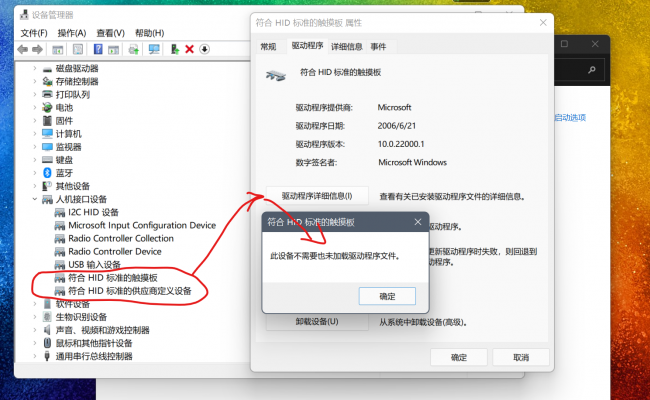Click the USB icon beside 通用串行总线控制器

click(x=47, y=356)
